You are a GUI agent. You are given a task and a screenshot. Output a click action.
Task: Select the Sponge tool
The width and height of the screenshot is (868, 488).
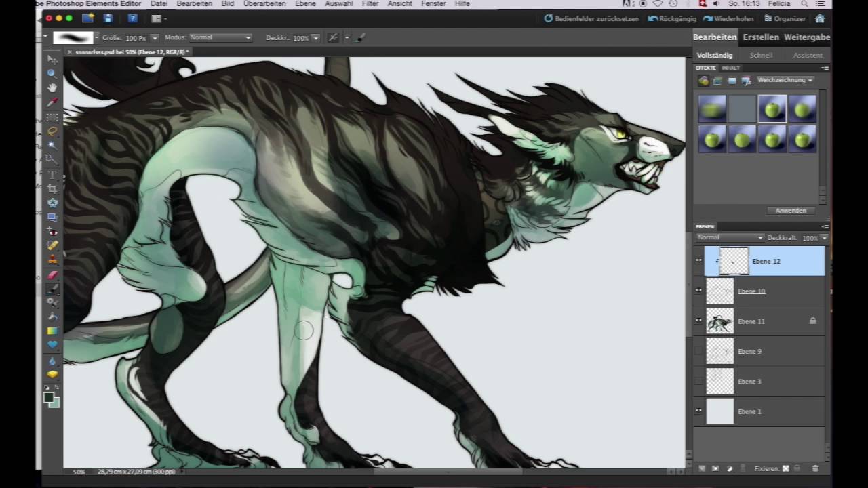click(x=52, y=375)
